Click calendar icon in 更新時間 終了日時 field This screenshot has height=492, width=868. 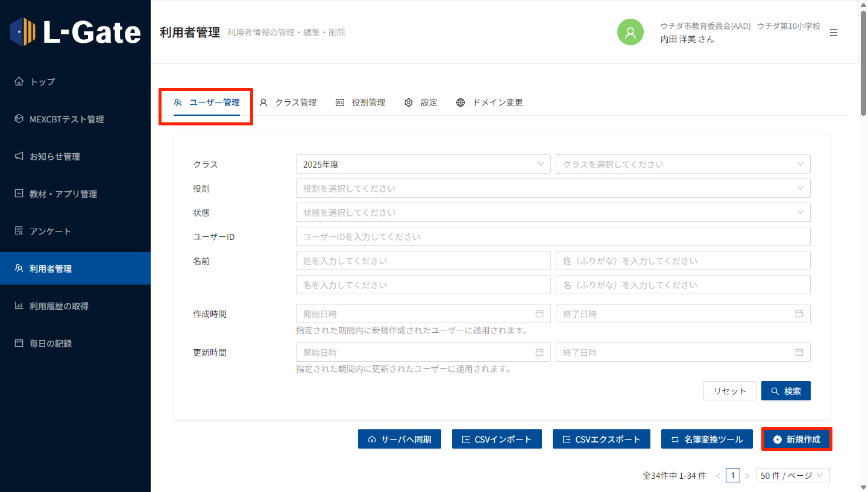click(799, 352)
